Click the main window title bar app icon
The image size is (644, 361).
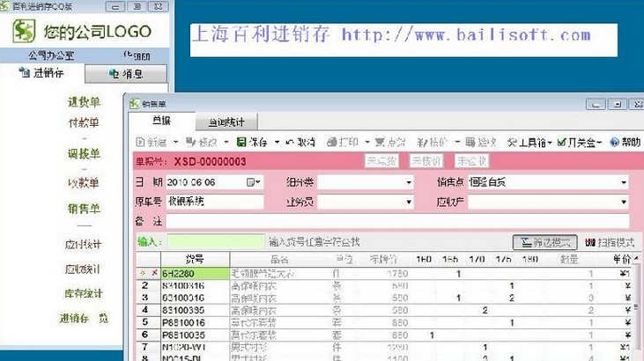click(5, 6)
